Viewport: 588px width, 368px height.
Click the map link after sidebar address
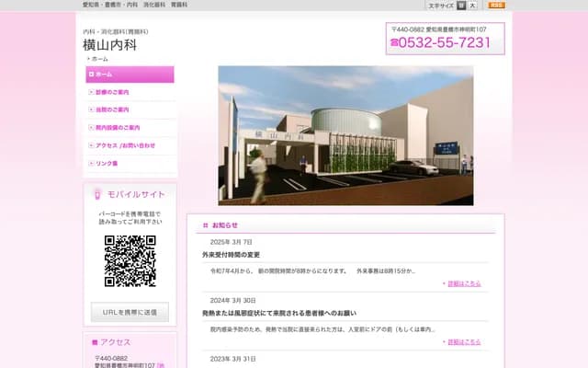[161, 365]
